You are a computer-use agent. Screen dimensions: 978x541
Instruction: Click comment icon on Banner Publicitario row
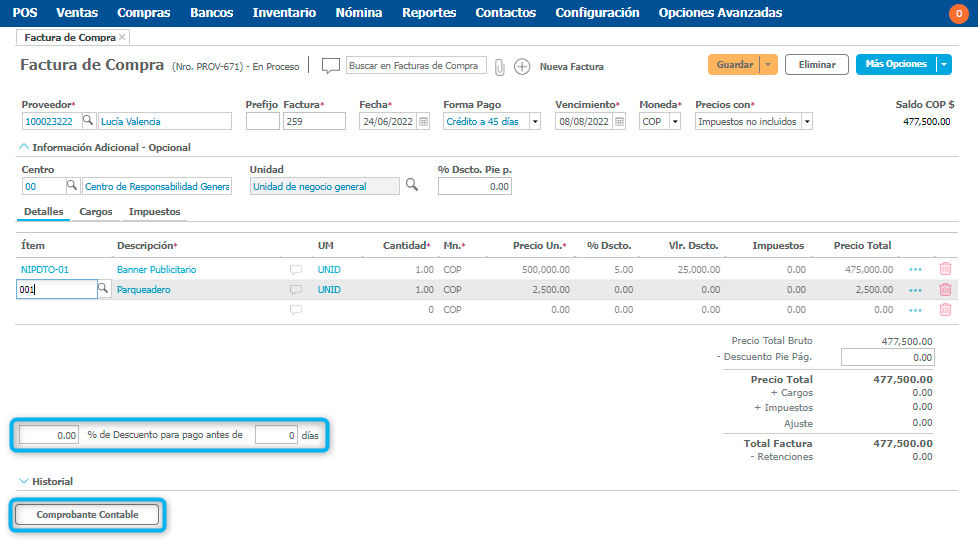coord(295,270)
